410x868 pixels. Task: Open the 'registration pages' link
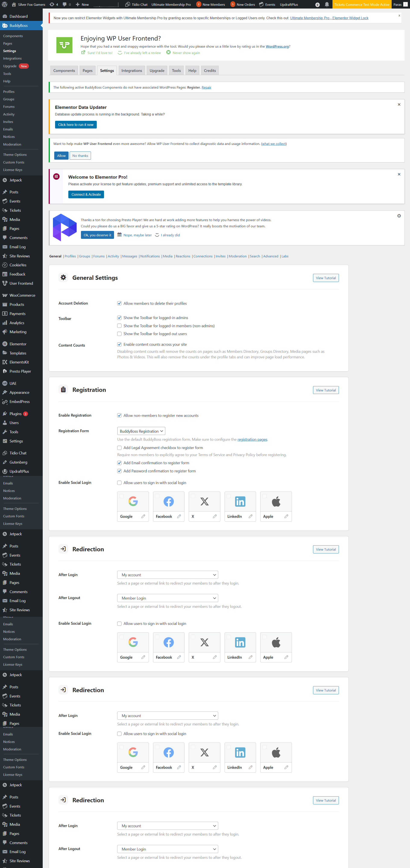click(x=252, y=439)
